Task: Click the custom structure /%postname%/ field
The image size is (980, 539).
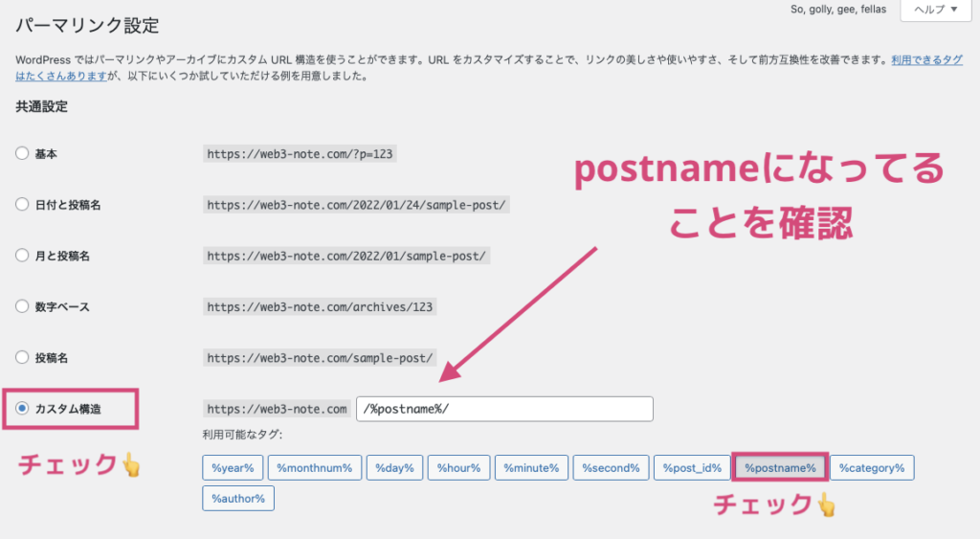Action: (x=504, y=409)
